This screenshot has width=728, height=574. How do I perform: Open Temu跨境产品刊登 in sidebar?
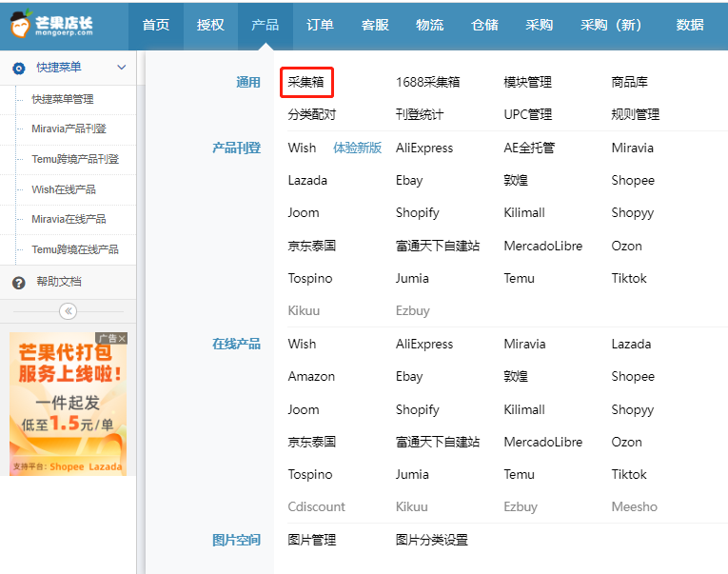(x=75, y=159)
